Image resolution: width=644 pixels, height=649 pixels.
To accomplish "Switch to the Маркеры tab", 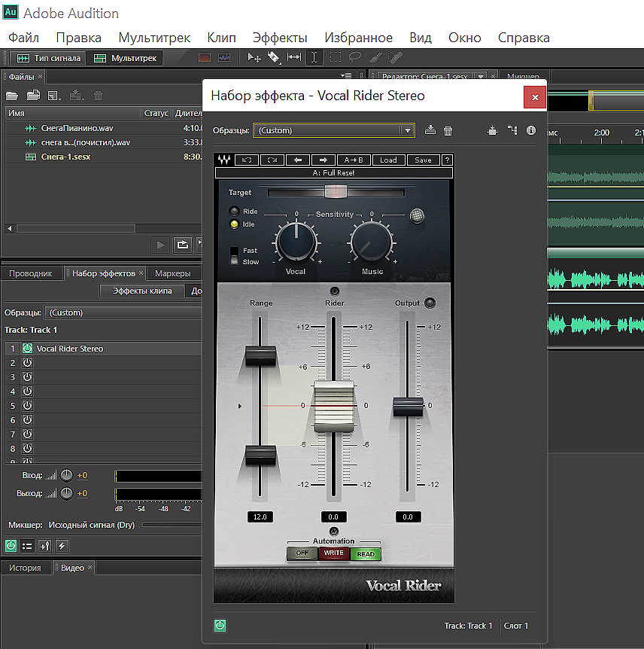I will coord(172,273).
